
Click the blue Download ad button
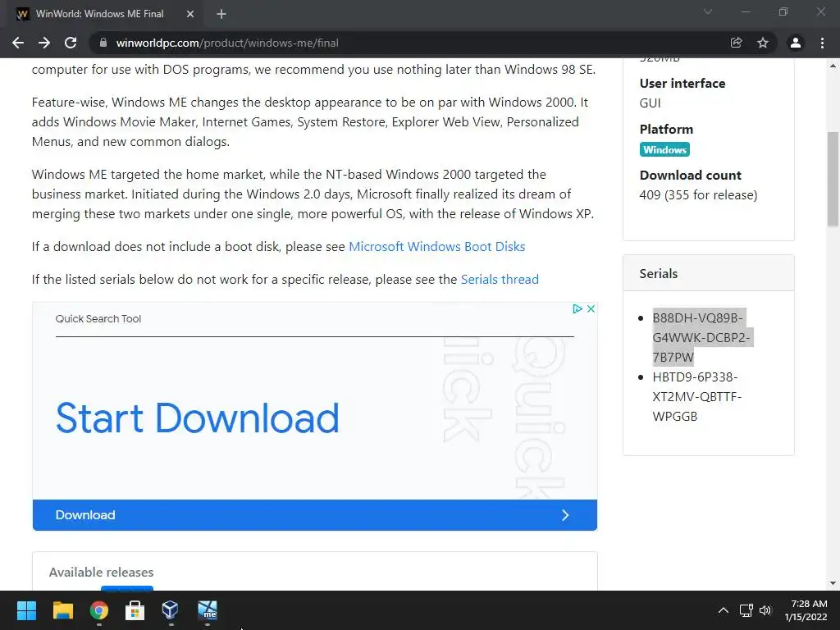(314, 515)
